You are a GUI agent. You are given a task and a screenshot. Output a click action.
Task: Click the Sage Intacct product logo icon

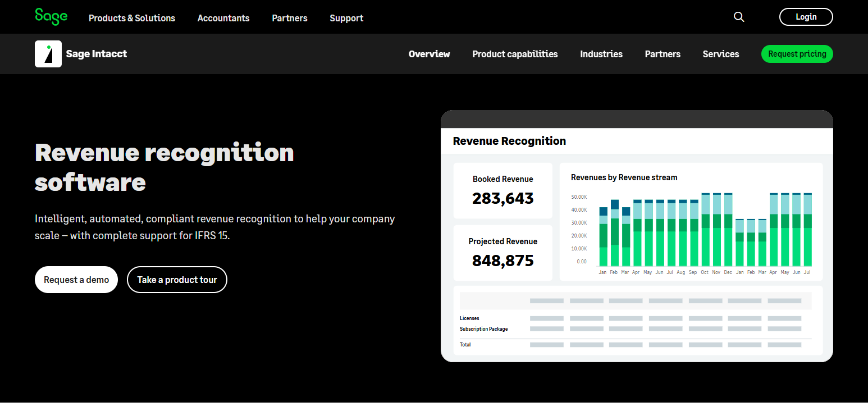48,54
